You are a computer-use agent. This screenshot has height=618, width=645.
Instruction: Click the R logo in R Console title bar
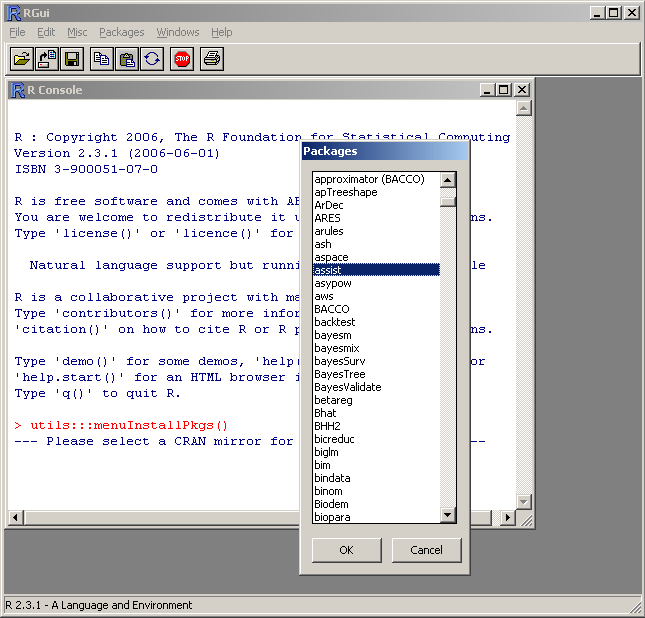[18, 90]
